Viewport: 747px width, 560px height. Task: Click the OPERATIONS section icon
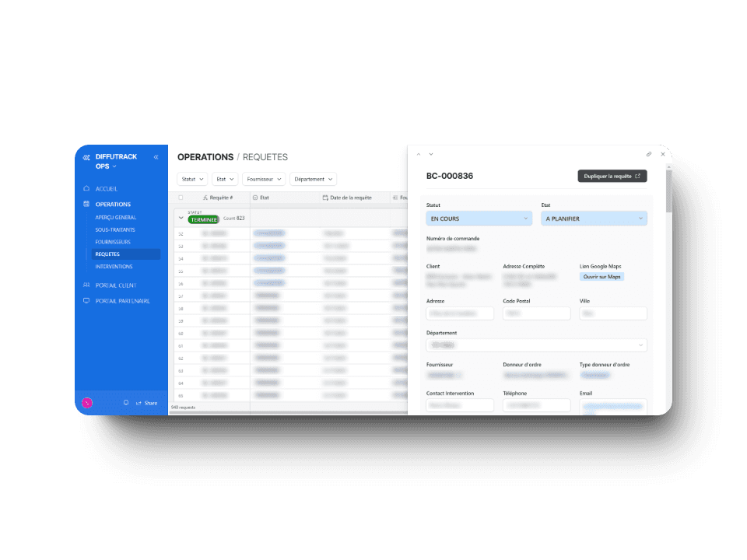click(x=86, y=204)
